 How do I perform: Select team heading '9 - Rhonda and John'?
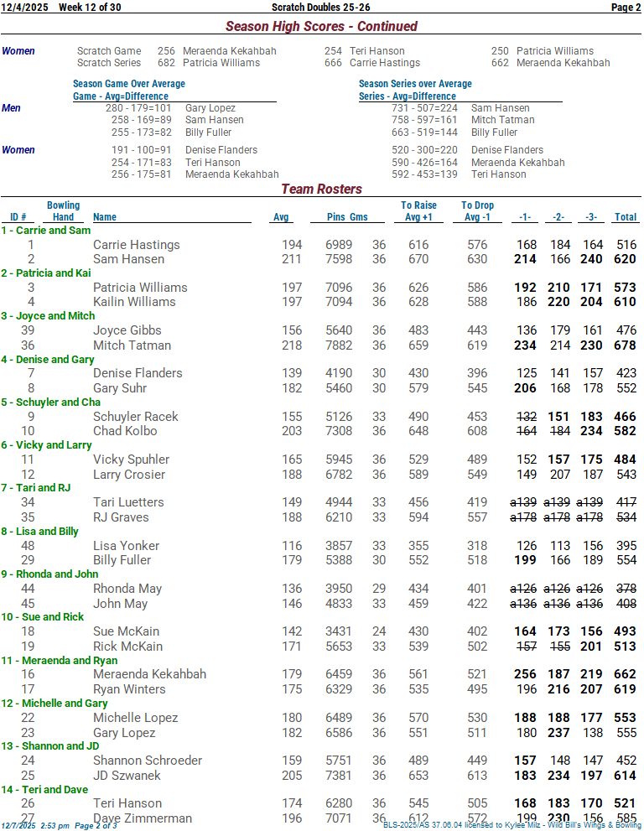click(49, 574)
